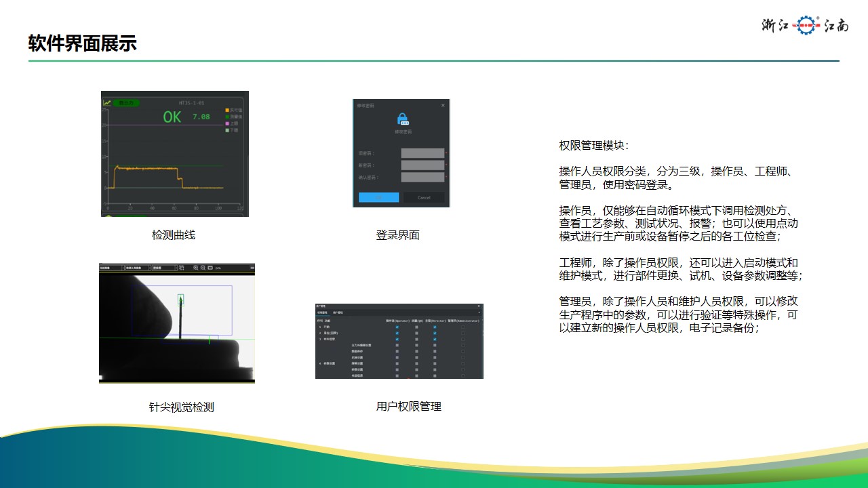
Task: Click the blue padlock password icon
Action: click(403, 119)
